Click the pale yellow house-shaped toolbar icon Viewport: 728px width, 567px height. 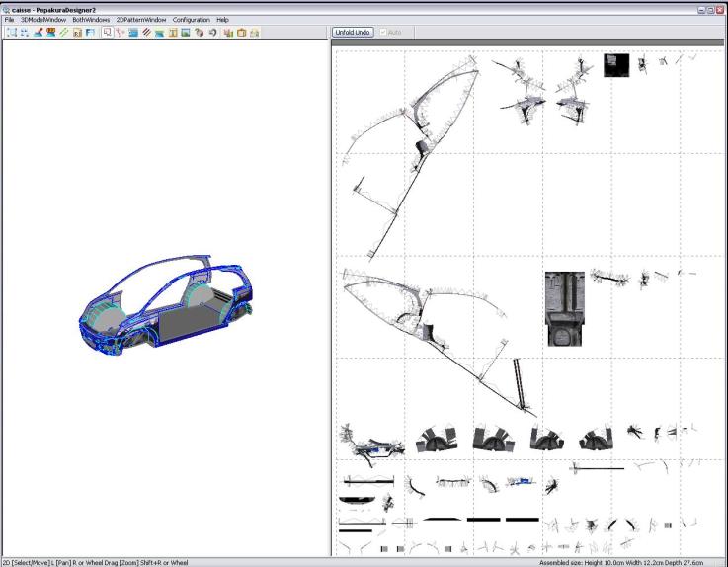255,32
